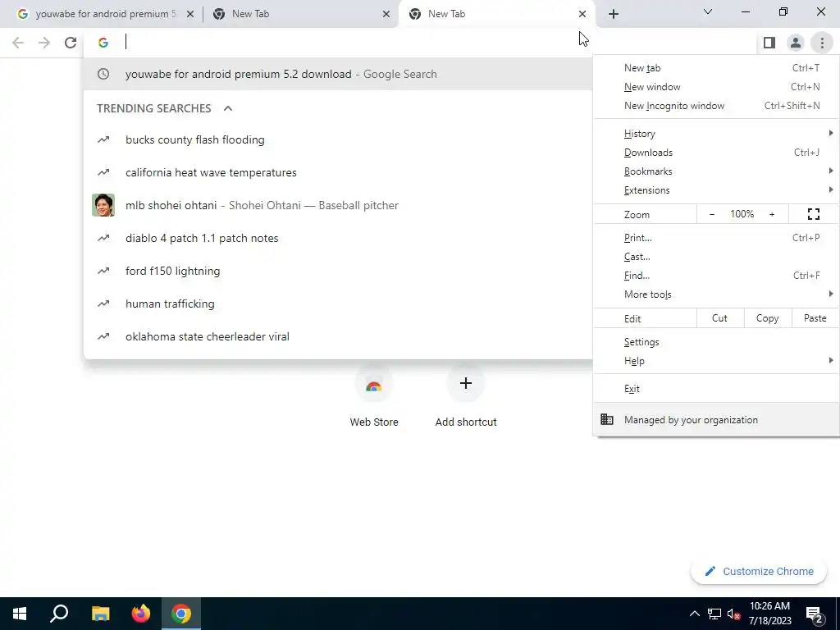840x630 pixels.
Task: Open Settings from the Chrome menu
Action: click(x=716, y=342)
